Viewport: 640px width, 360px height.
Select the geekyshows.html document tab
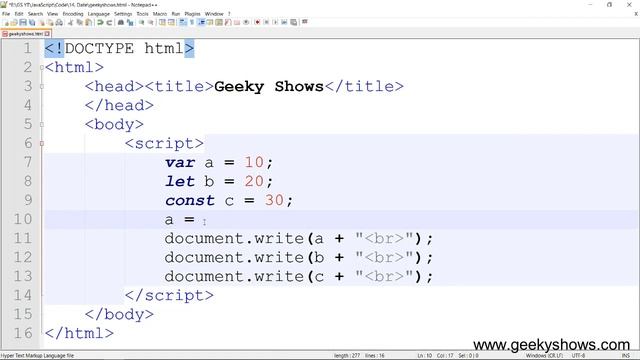[25, 34]
